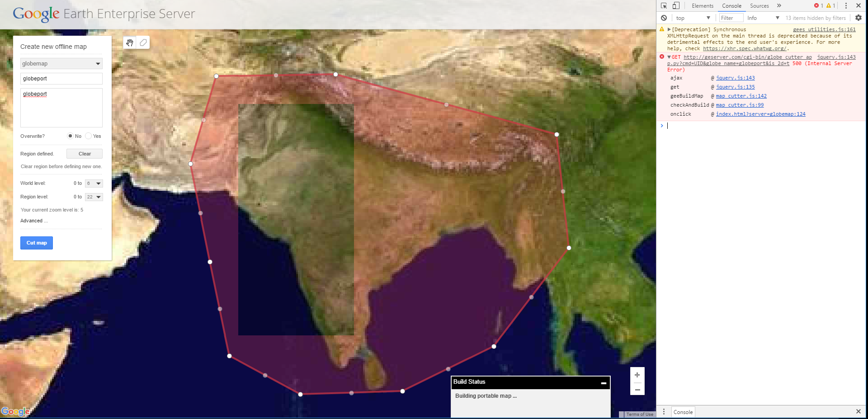Zoom in using the map plus control
This screenshot has width=868, height=419.
tap(637, 375)
